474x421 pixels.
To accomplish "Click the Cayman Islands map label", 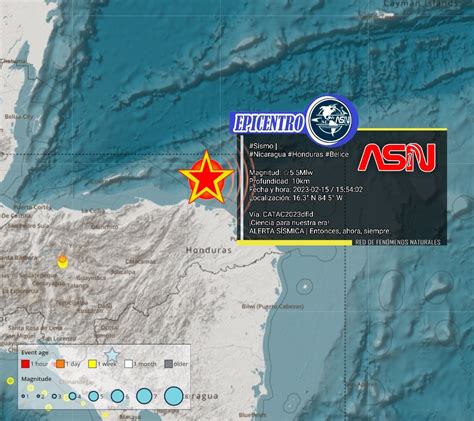I will [x=420, y=4].
